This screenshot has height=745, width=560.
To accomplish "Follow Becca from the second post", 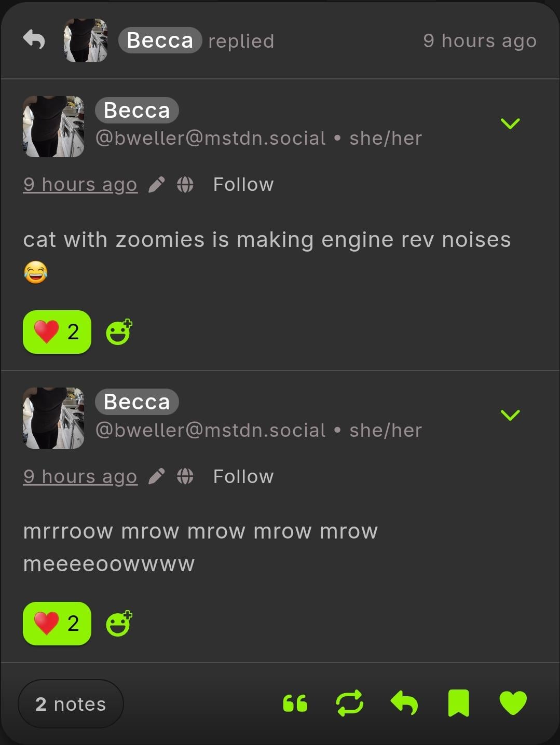I will [x=243, y=476].
